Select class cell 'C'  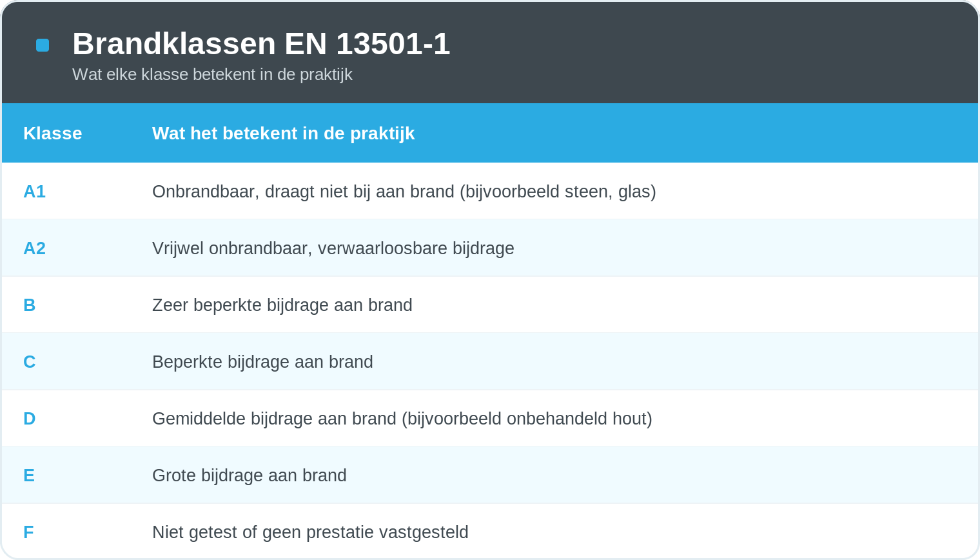tap(30, 362)
